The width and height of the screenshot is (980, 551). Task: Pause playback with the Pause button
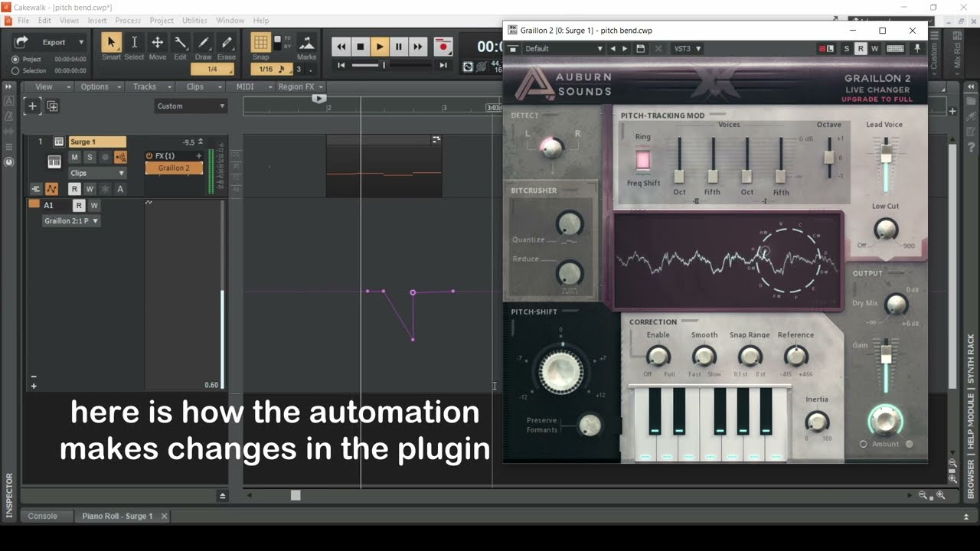(x=398, y=47)
